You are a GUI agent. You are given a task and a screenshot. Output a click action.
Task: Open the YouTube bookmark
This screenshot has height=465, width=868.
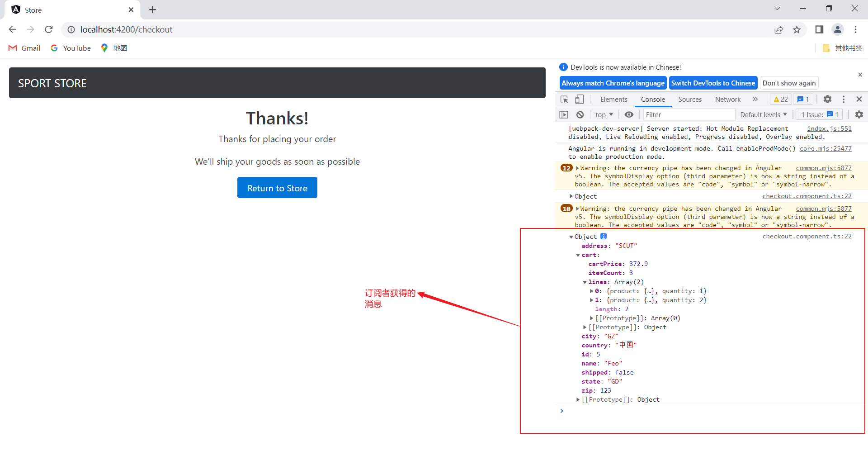tap(71, 48)
